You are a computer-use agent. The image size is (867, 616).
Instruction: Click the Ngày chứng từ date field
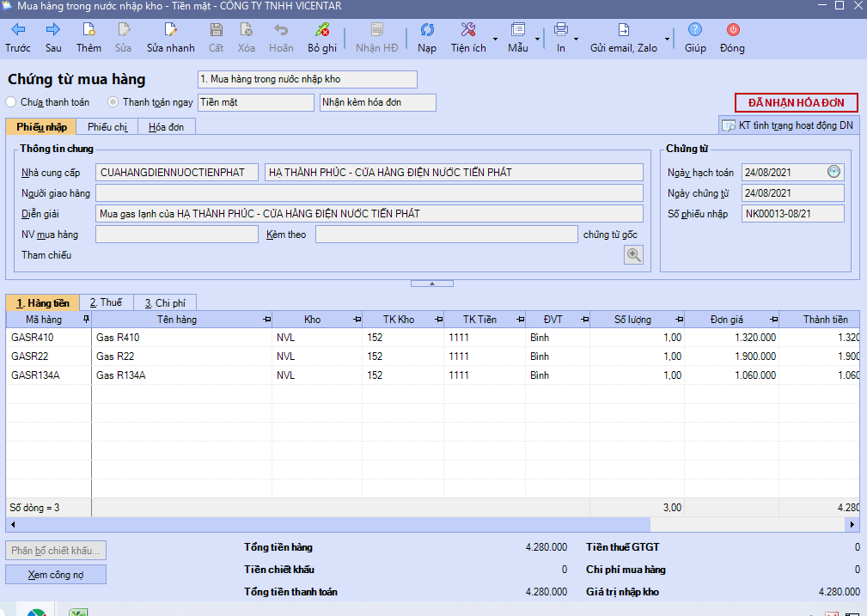[x=793, y=193]
